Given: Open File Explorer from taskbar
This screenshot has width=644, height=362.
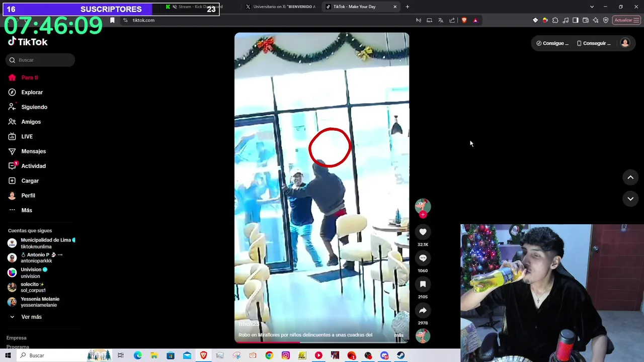Looking at the screenshot, I should [154, 355].
